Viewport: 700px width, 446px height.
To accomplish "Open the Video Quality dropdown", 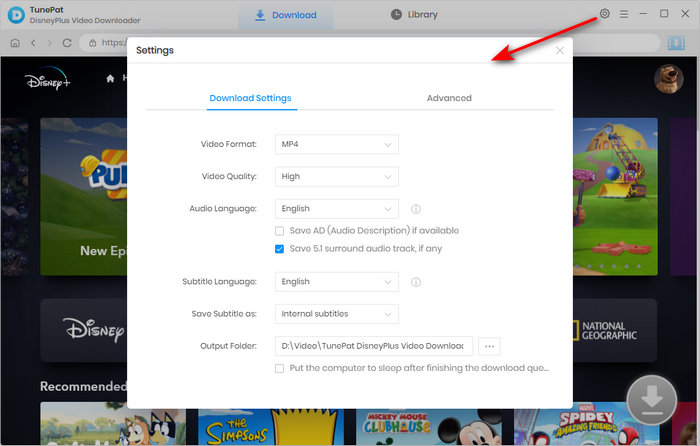I will (x=337, y=176).
